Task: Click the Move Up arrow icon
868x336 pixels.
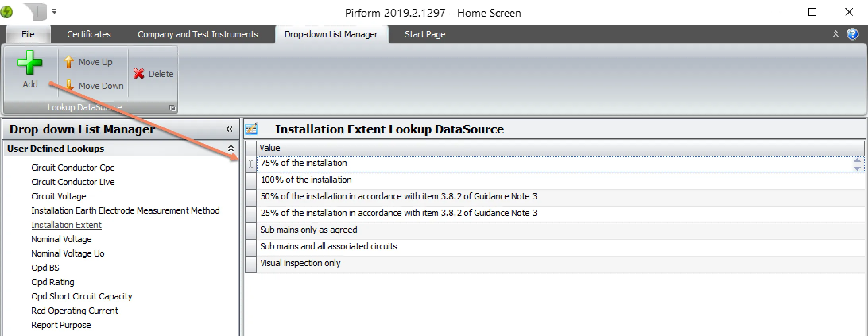Action: click(69, 62)
